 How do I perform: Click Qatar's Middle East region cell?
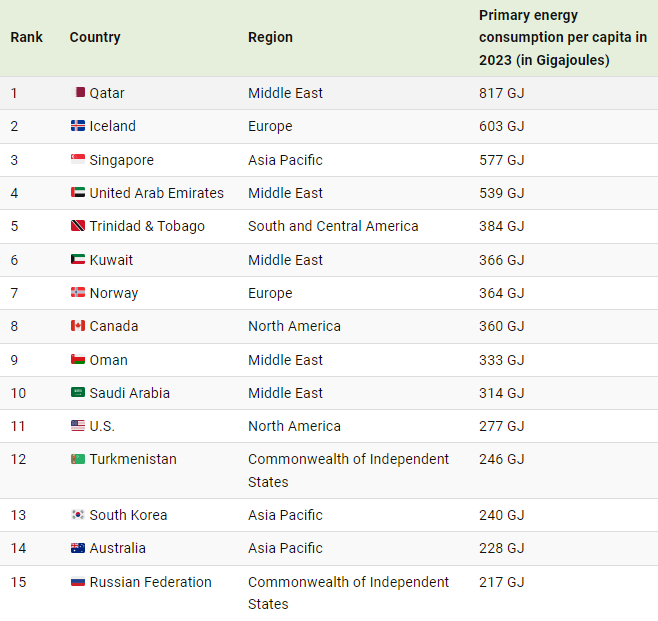(285, 93)
